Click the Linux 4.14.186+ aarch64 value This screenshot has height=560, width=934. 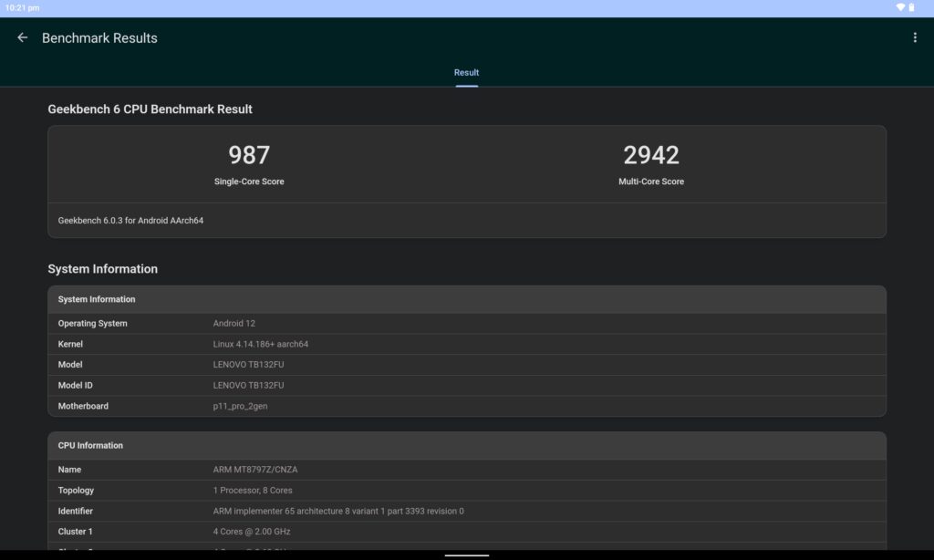click(260, 345)
